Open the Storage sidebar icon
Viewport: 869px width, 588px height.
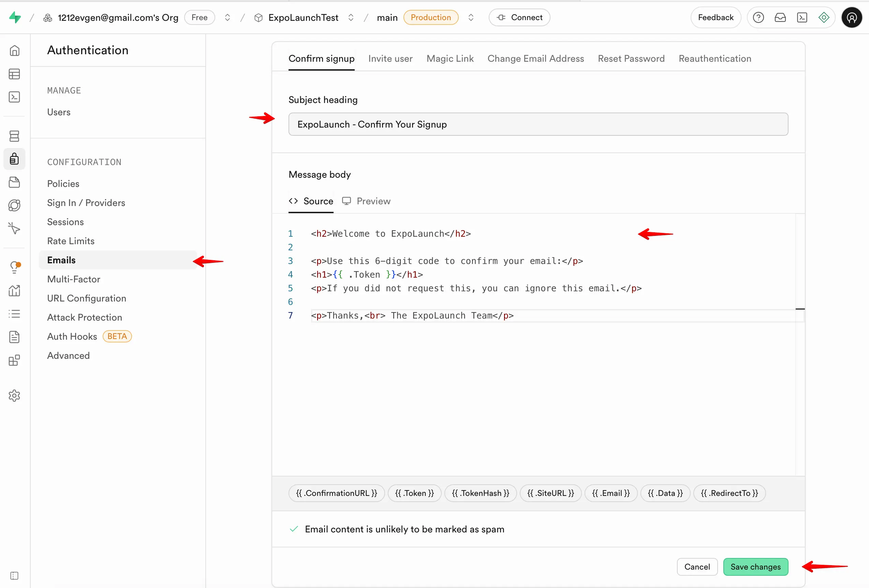tap(14, 182)
